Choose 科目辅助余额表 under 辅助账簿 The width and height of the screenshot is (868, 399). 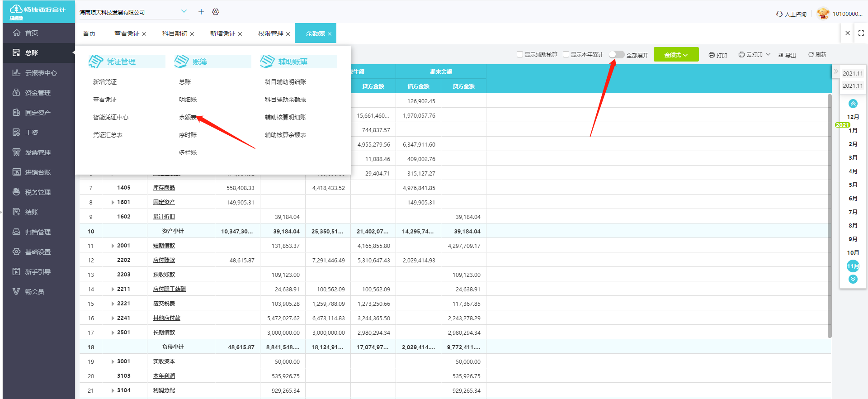click(x=285, y=100)
